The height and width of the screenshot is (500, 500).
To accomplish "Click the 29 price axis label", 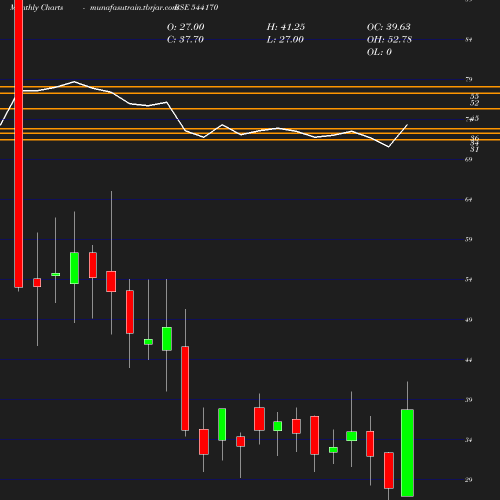I will [469, 480].
